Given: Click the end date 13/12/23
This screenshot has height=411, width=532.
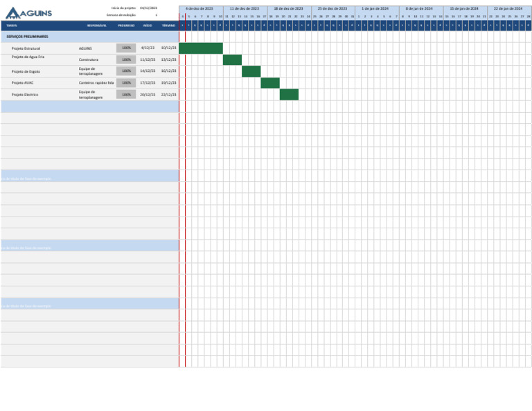Looking at the screenshot, I should point(168,60).
